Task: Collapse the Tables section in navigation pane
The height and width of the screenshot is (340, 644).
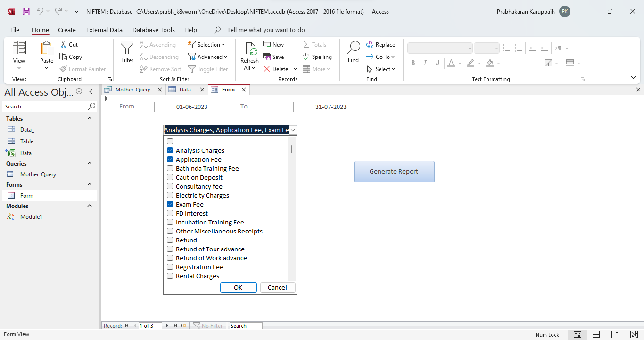Action: (89, 118)
